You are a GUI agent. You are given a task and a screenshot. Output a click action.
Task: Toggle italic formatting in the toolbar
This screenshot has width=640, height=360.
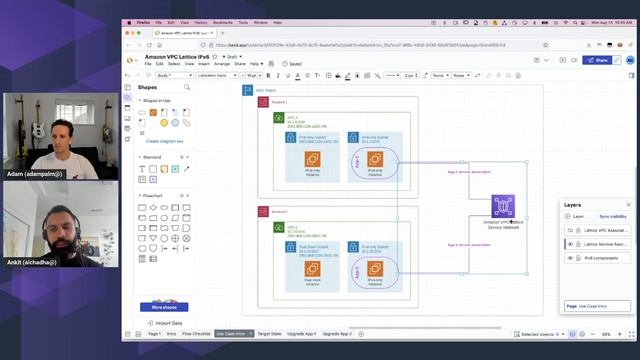pos(278,76)
